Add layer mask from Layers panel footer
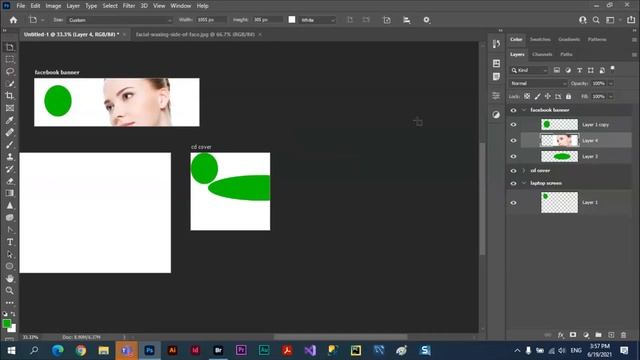The width and height of the screenshot is (640, 360). (573, 335)
